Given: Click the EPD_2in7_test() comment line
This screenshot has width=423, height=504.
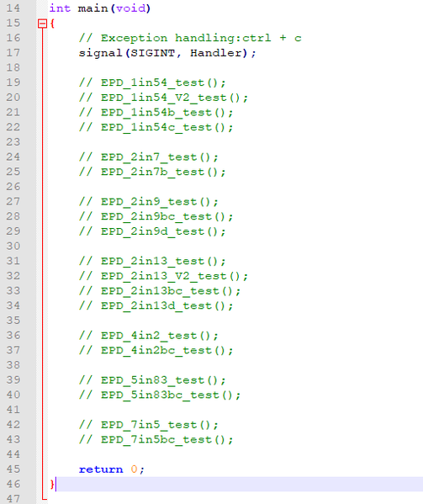Looking at the screenshot, I should click(149, 157).
